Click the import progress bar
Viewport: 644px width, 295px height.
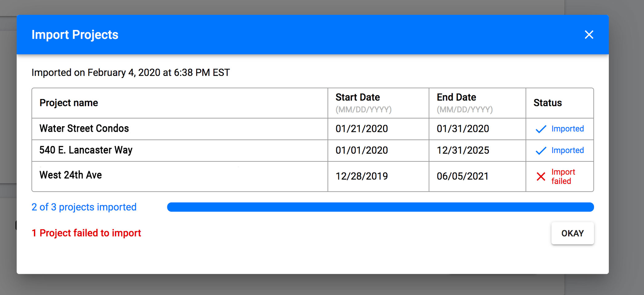(380, 207)
